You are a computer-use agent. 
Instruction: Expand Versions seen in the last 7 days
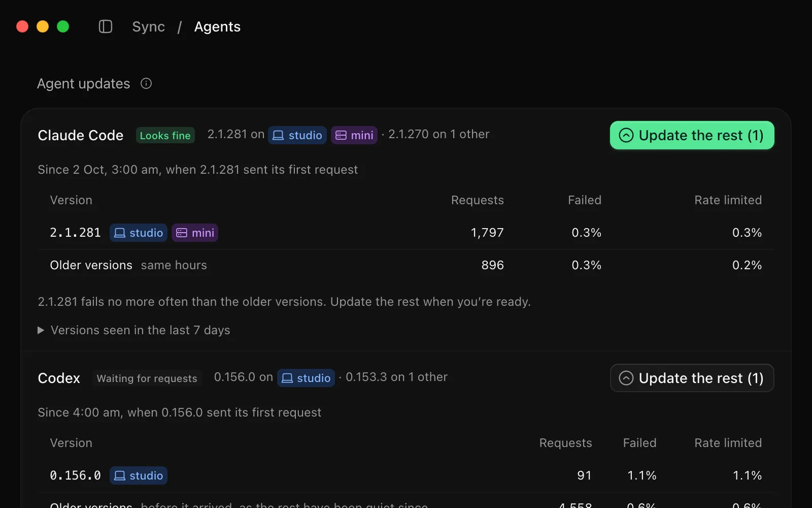click(x=134, y=330)
